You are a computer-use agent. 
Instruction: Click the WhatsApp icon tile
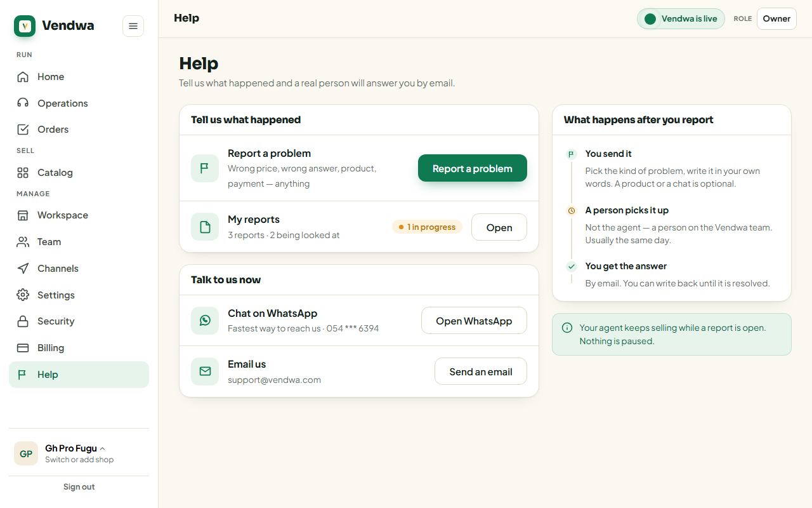tap(205, 321)
